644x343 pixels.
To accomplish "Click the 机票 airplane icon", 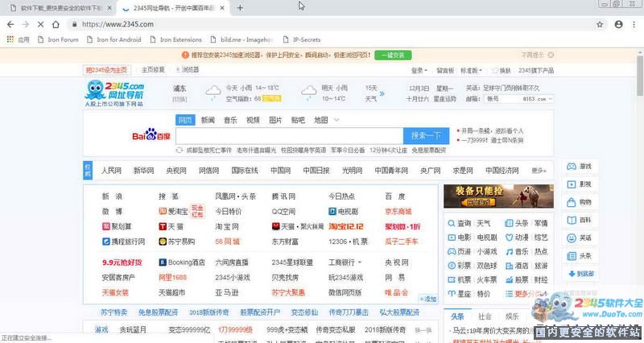I will click(x=452, y=279).
